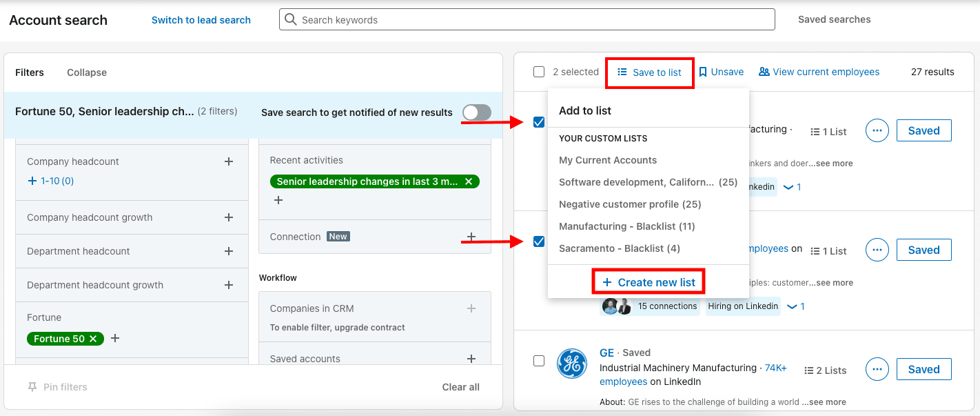Screen dimensions: 980x416
Task: Click Switch to lead search link
Action: (x=201, y=20)
